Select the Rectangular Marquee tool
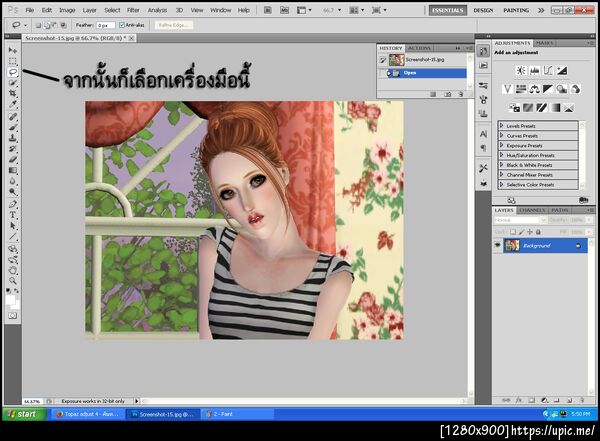 tap(13, 61)
